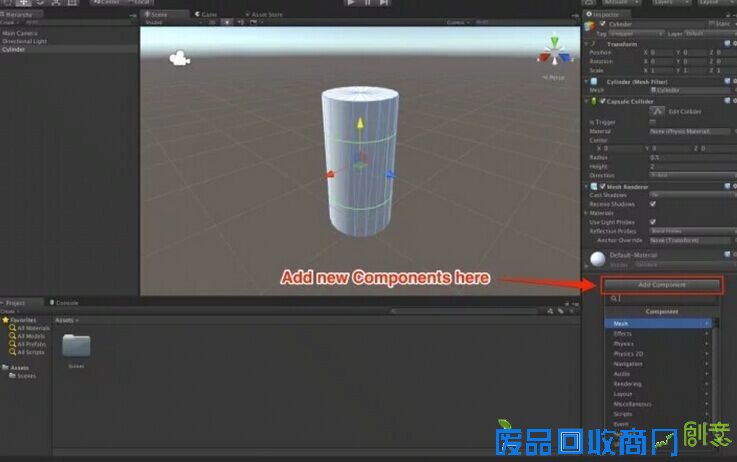Open the Shaded draw mode dropdown
The width and height of the screenshot is (737, 462).
pyautogui.click(x=173, y=22)
